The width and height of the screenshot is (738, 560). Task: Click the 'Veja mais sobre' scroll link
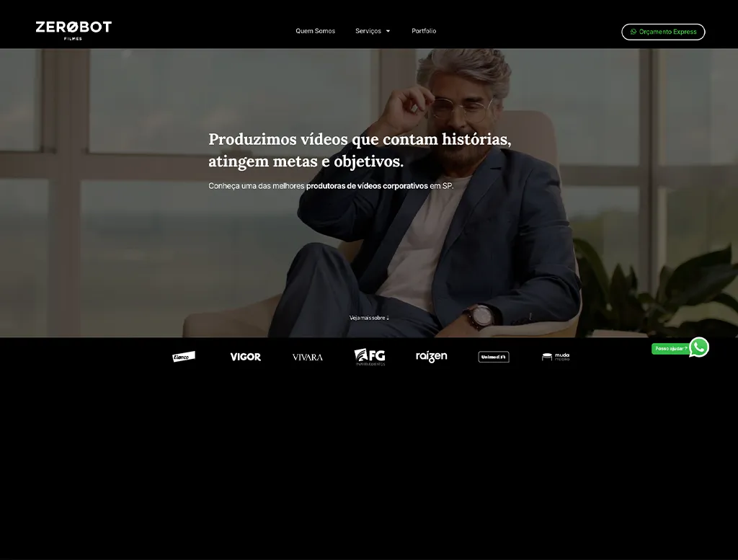click(369, 318)
